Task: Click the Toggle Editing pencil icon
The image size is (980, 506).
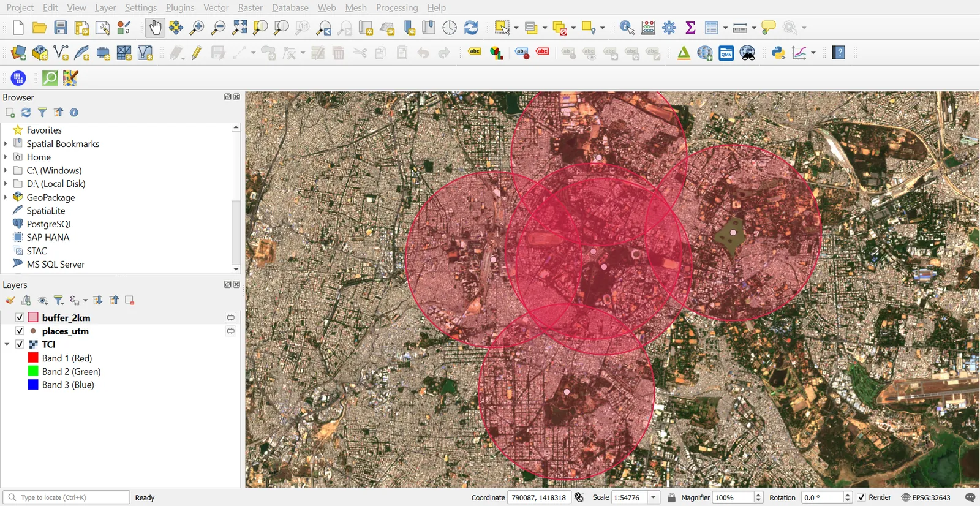Action: [197, 53]
